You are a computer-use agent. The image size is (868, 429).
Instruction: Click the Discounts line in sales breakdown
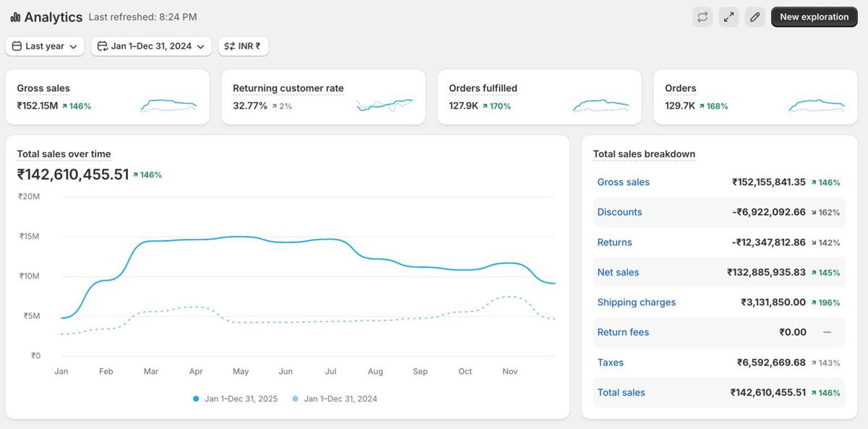pyautogui.click(x=619, y=212)
